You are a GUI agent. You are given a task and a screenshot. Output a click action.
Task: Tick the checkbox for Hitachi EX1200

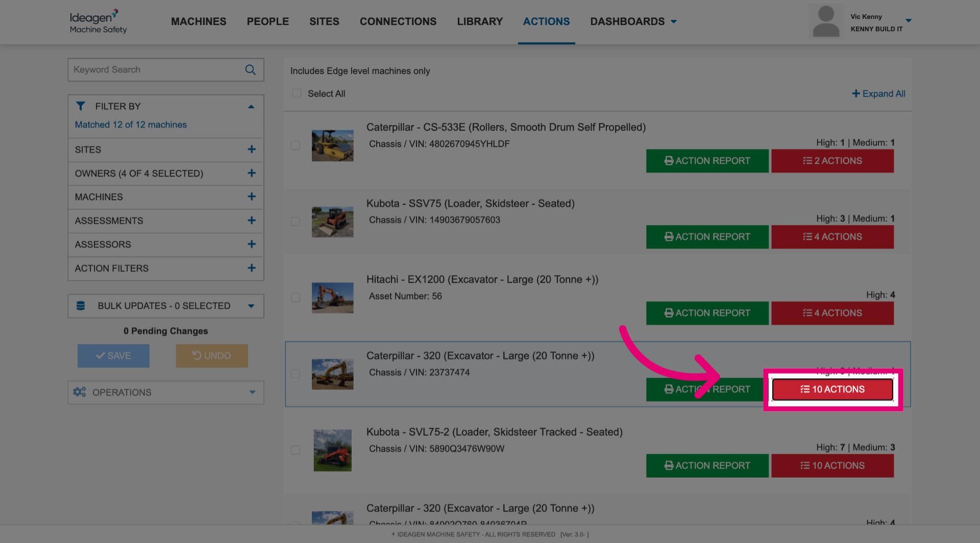pyautogui.click(x=296, y=298)
